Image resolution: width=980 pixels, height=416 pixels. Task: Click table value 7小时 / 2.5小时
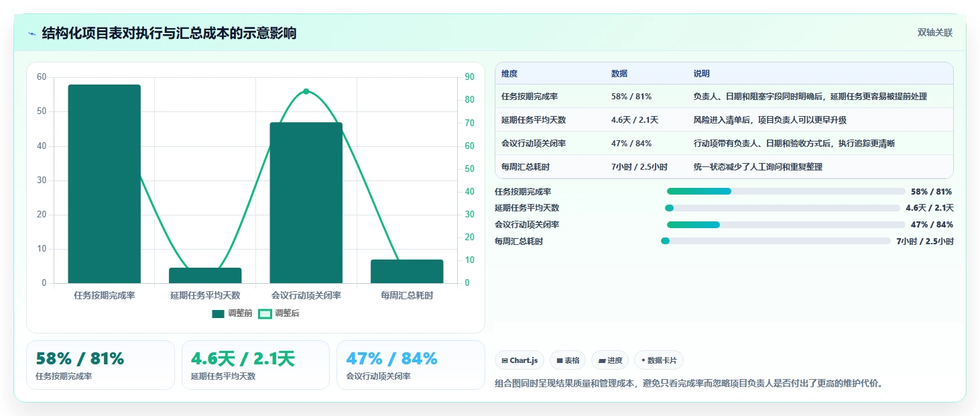click(x=639, y=167)
